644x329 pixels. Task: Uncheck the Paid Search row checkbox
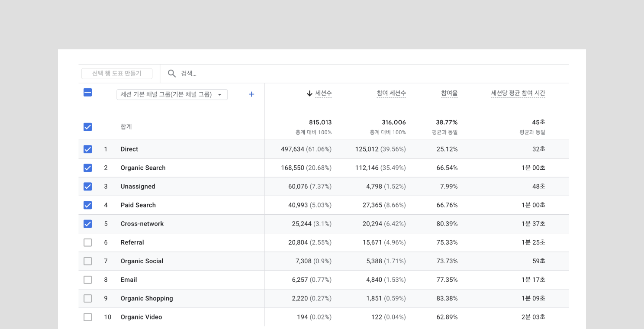[87, 205]
